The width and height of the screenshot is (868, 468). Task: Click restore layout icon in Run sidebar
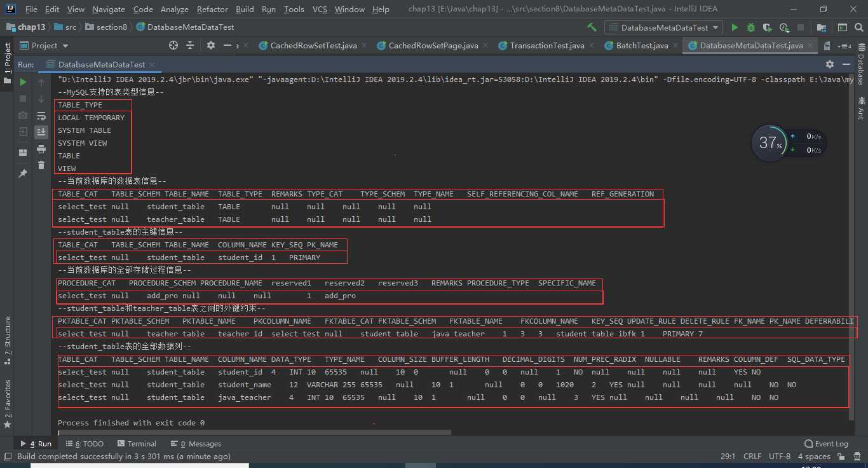23,153
